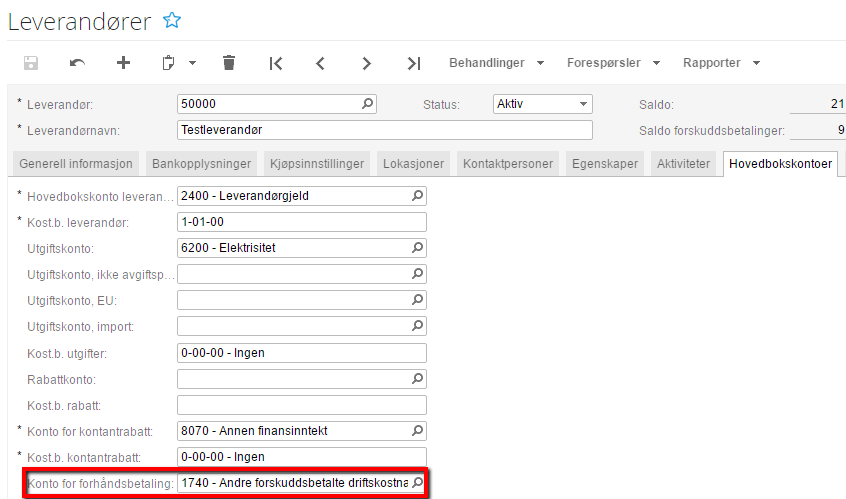Go to last record icon
The width and height of the screenshot is (846, 499).
[413, 63]
